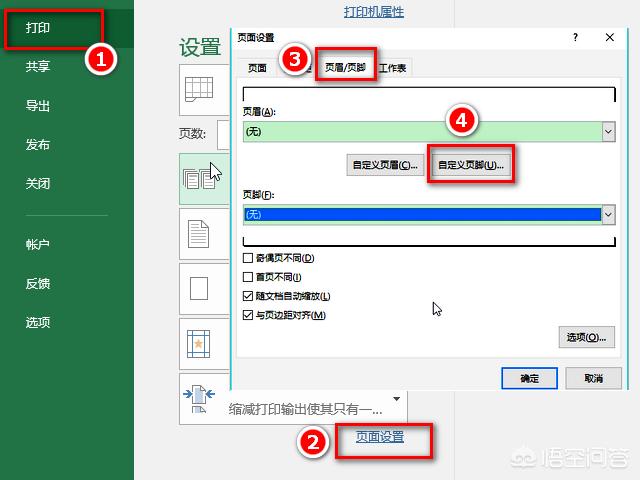The height and width of the screenshot is (480, 640).
Task: Expand the Header (页眉) dropdown arrow
Action: (x=608, y=131)
